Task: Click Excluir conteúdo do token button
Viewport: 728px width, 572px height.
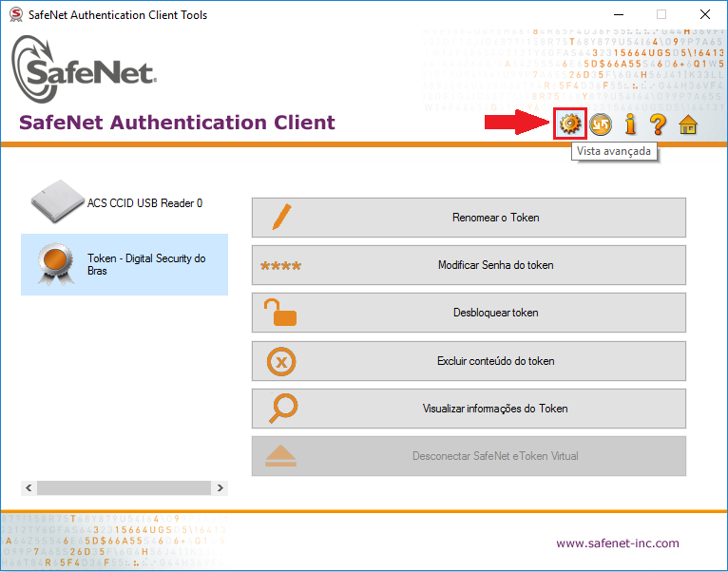Action: (469, 361)
